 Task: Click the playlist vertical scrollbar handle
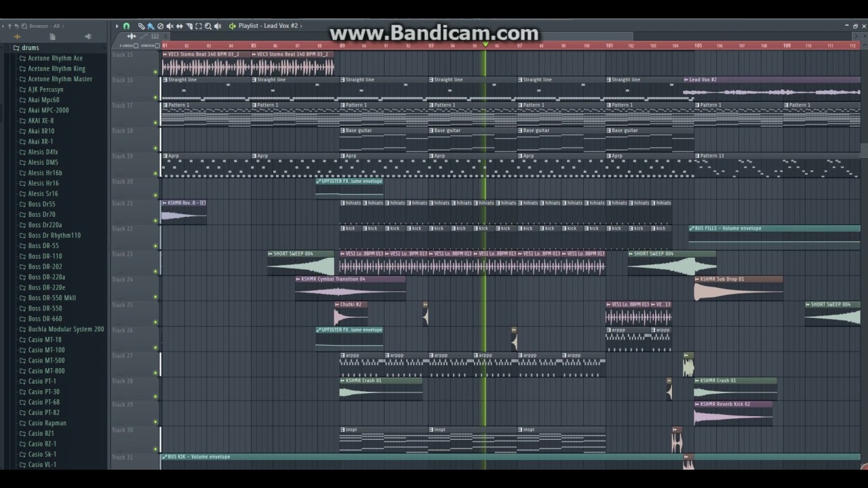[x=864, y=149]
